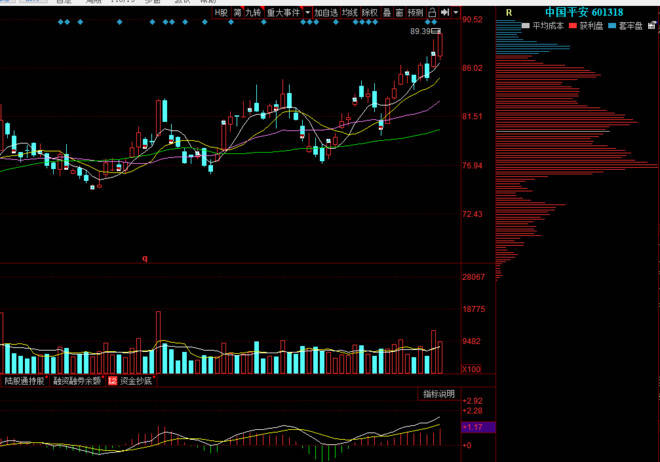Screen dimensions: 660x462
Task: Enable the 九转 indicator
Action: pos(253,12)
